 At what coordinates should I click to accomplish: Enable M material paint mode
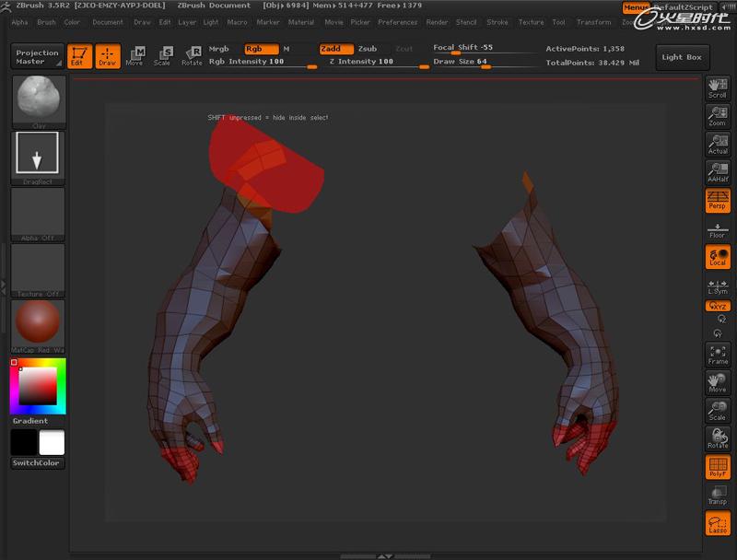[287, 49]
